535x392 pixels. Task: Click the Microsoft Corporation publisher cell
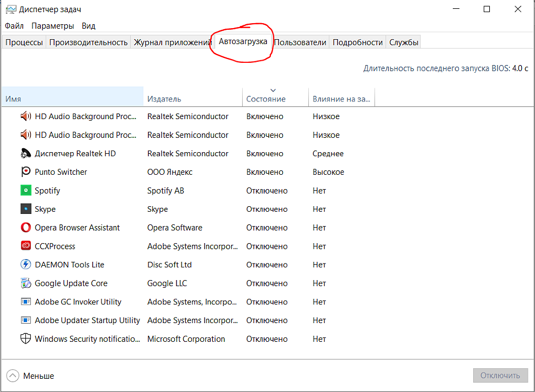click(x=186, y=339)
